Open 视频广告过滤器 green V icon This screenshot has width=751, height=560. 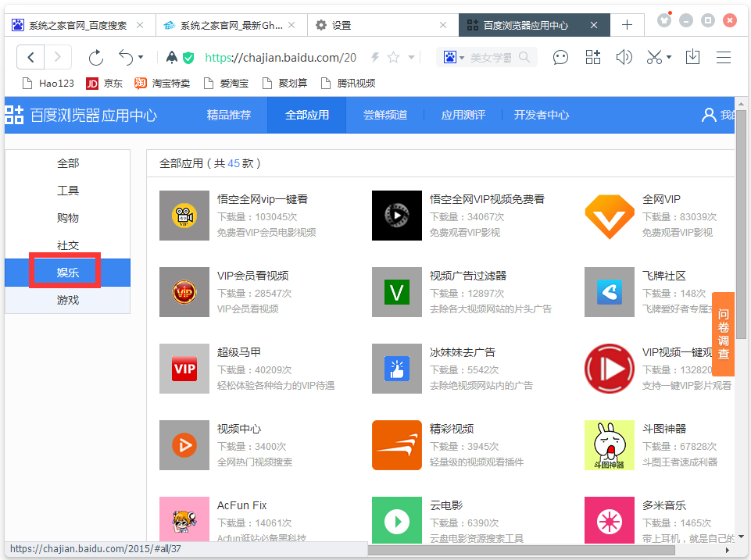pyautogui.click(x=397, y=292)
